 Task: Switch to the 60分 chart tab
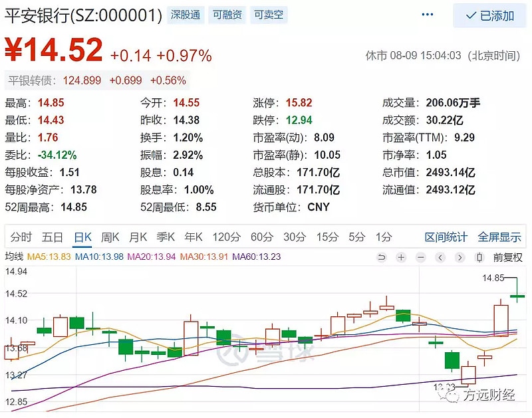point(261,237)
